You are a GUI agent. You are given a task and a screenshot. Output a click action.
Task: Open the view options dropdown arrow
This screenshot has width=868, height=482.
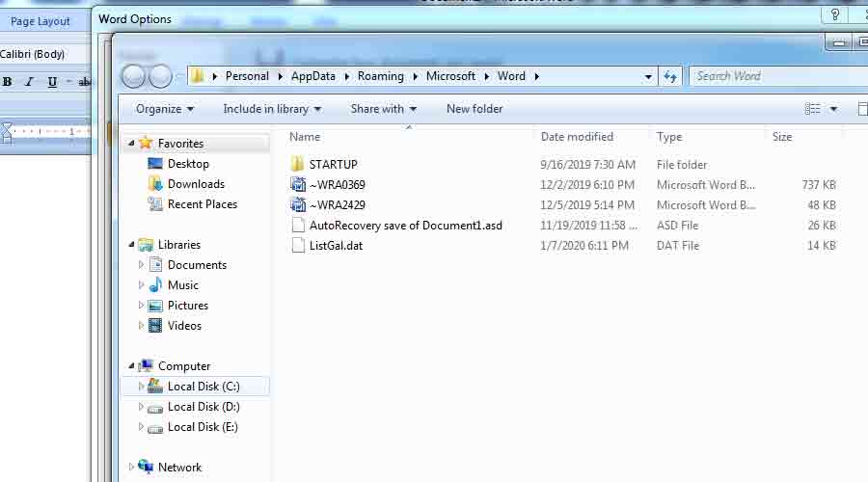click(x=833, y=109)
